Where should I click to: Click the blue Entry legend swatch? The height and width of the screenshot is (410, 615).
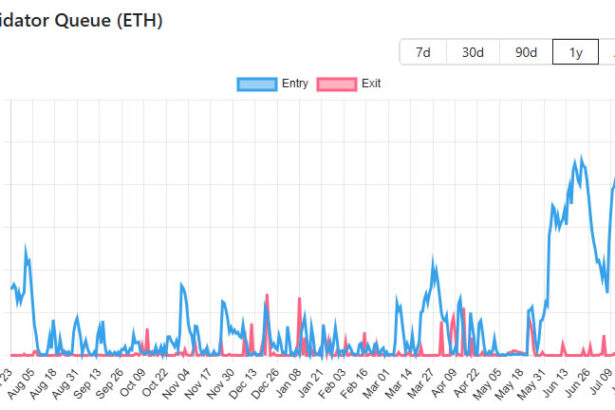click(x=258, y=84)
